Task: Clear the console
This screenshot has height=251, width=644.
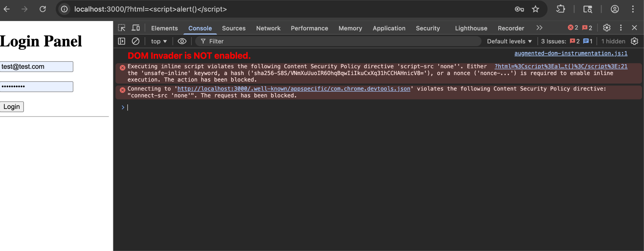Action: (136, 41)
